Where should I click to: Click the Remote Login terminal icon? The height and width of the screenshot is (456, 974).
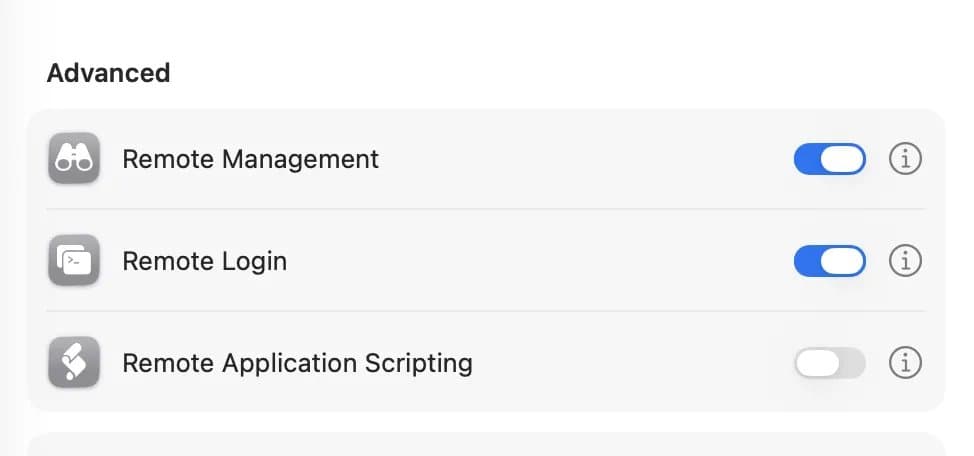coord(73,260)
